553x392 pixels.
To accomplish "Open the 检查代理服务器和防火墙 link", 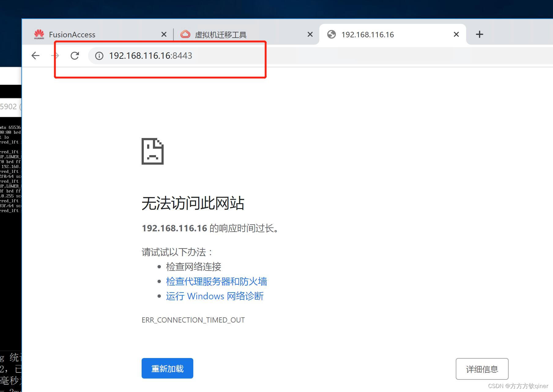I will 217,282.
